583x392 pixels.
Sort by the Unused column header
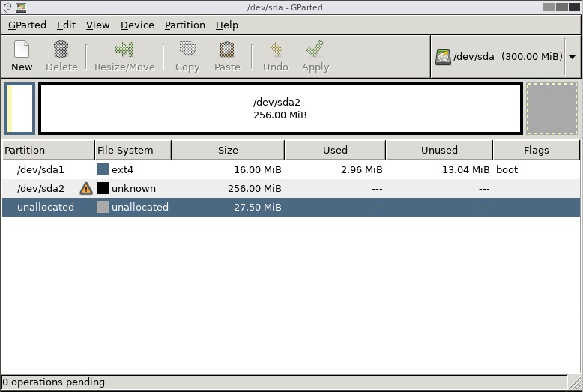(x=439, y=150)
